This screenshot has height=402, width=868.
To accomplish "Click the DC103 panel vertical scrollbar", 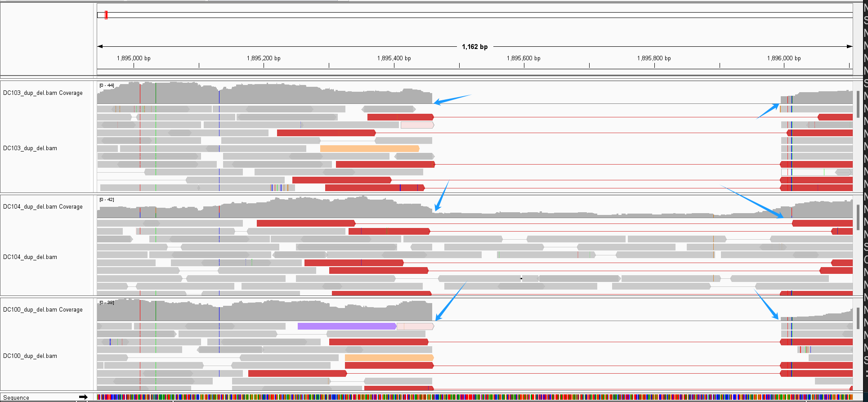I will point(858,104).
